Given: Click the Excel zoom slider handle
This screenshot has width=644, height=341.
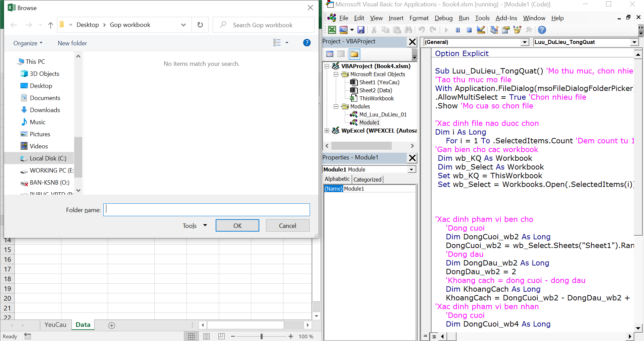Looking at the screenshot, I should pyautogui.click(x=262, y=336).
